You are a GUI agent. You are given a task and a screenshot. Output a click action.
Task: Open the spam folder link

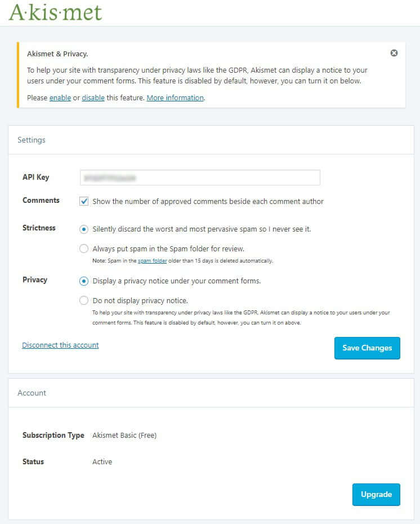point(152,261)
